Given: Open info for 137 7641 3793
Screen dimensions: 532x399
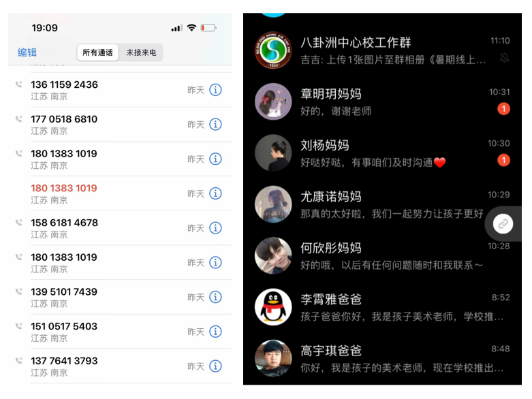Looking at the screenshot, I should [215, 366].
